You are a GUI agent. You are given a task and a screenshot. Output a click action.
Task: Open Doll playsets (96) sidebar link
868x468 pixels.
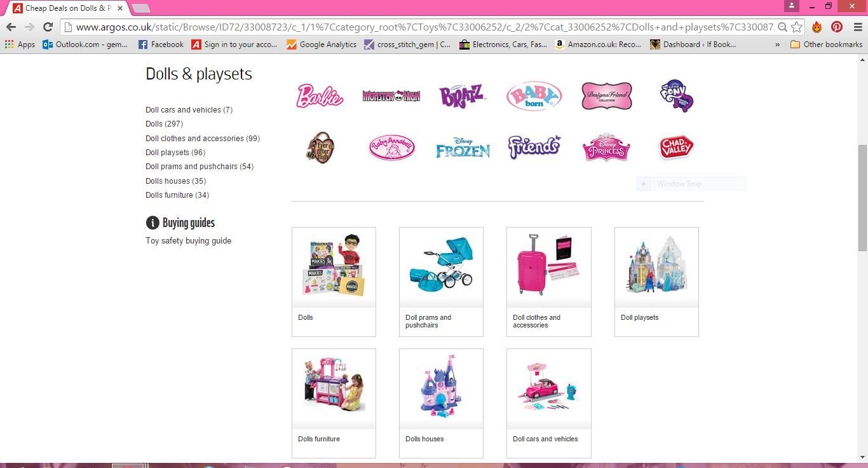coord(175,153)
